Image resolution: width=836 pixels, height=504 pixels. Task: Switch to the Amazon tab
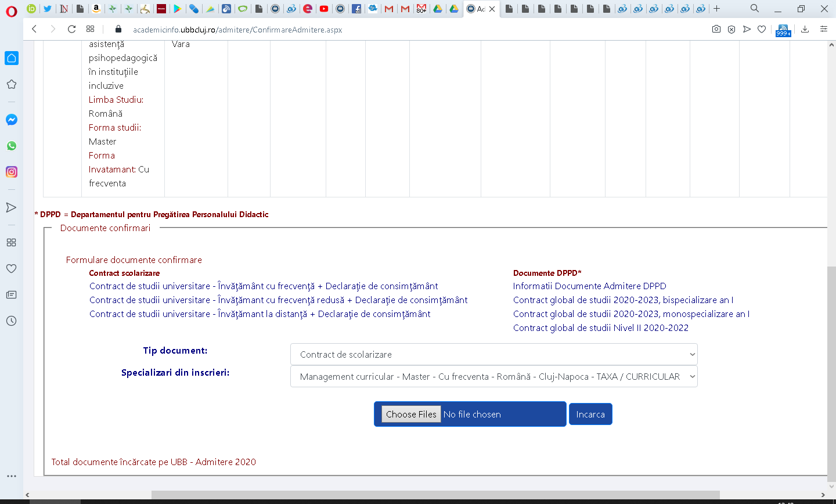click(x=96, y=9)
